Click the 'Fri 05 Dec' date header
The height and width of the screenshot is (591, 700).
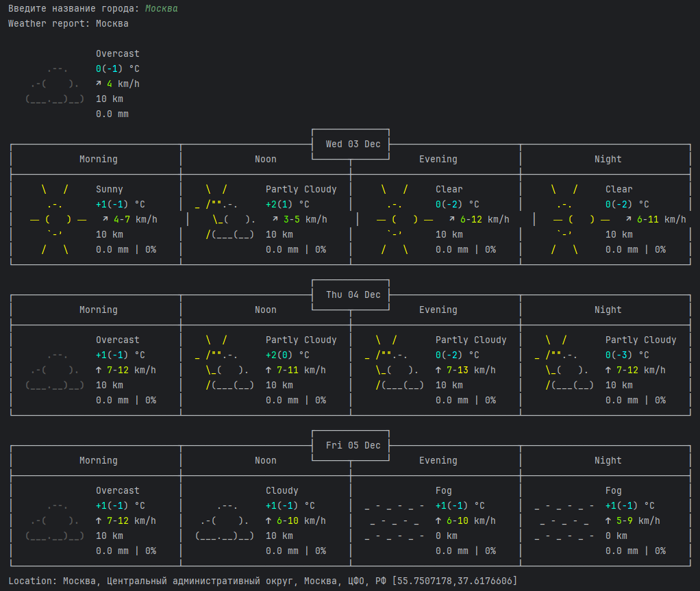pyautogui.click(x=353, y=446)
